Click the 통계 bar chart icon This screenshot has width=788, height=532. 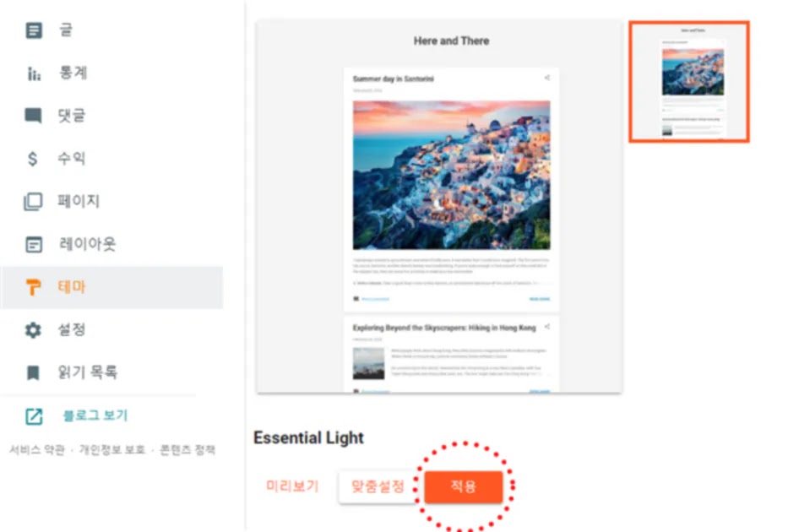click(x=34, y=73)
